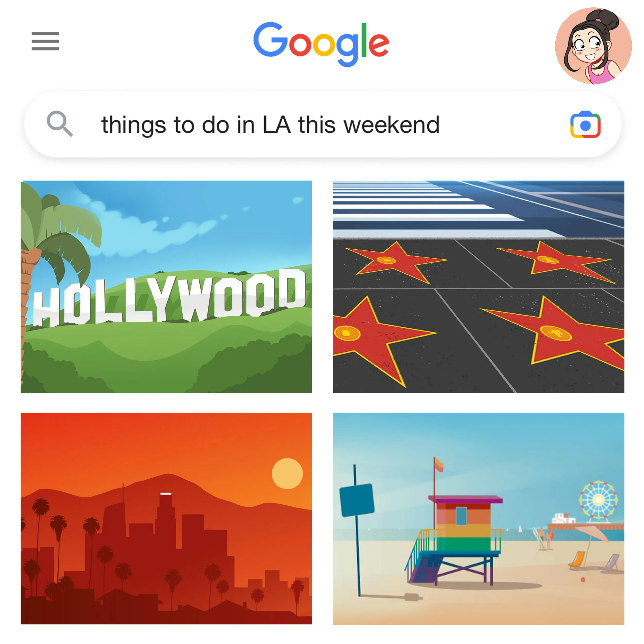Click into the search query text field
The width and height of the screenshot is (644, 644).
pos(323,124)
